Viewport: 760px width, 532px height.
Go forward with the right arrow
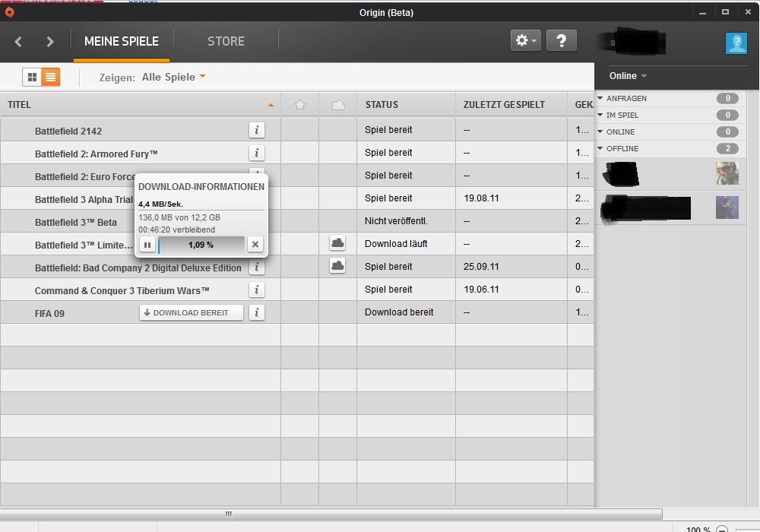(50, 42)
